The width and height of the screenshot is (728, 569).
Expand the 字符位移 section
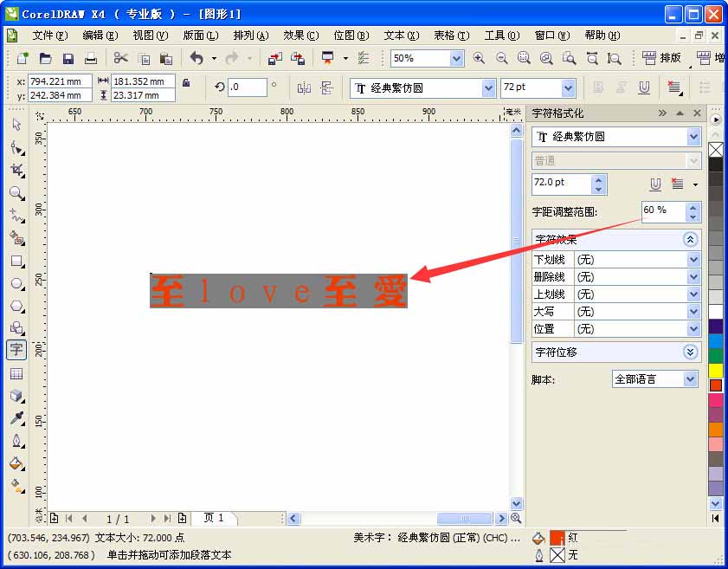(691, 352)
